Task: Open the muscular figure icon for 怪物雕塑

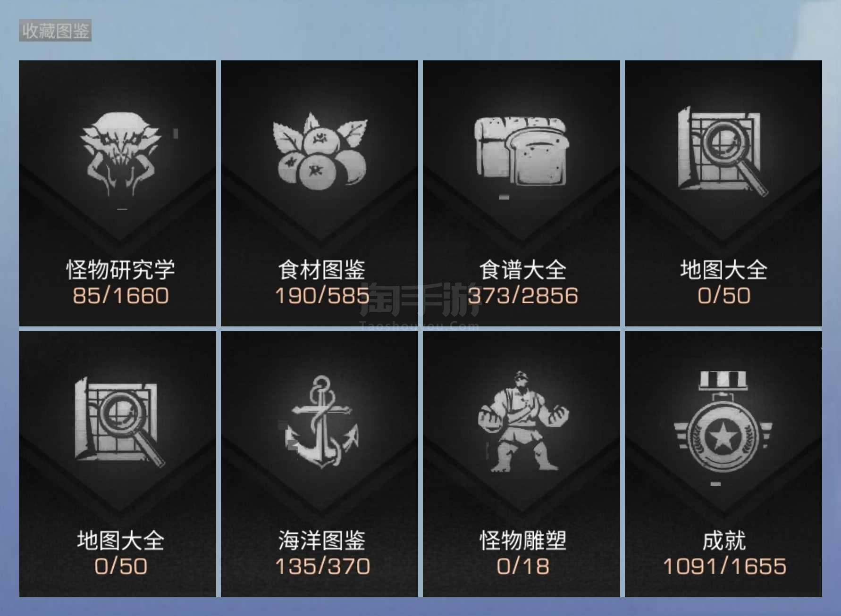Action: [x=523, y=421]
